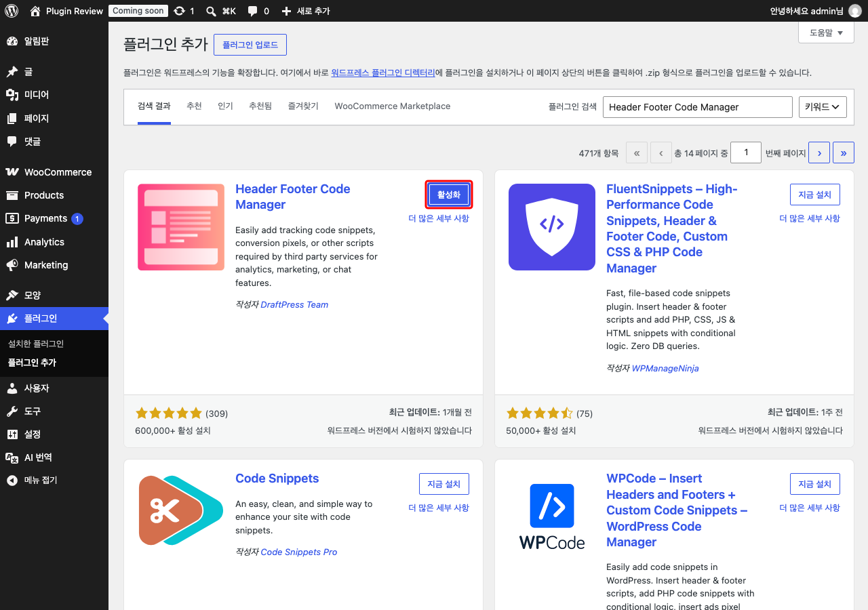The height and width of the screenshot is (610, 868).
Task: Open the search icon in admin bar
Action: coord(211,11)
